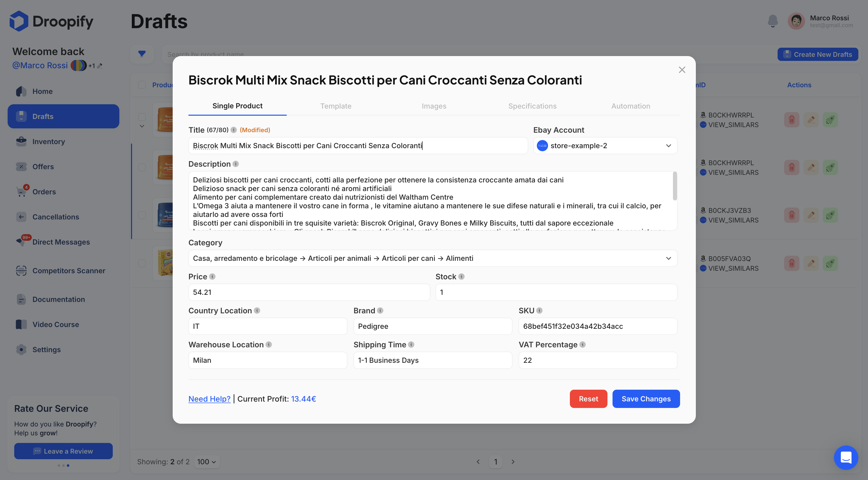Open Marco Rossi profile avatar
Image resolution: width=868 pixels, height=480 pixels.
796,21
